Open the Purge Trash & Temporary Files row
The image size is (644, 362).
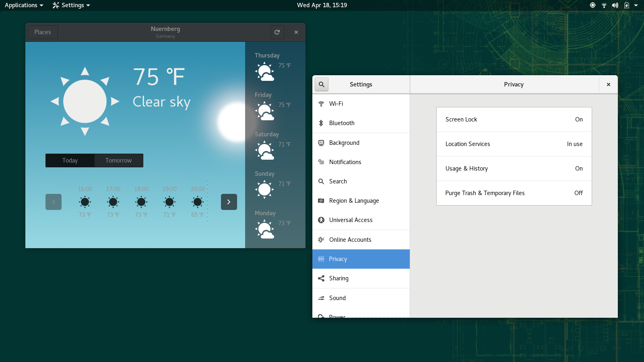click(x=514, y=193)
